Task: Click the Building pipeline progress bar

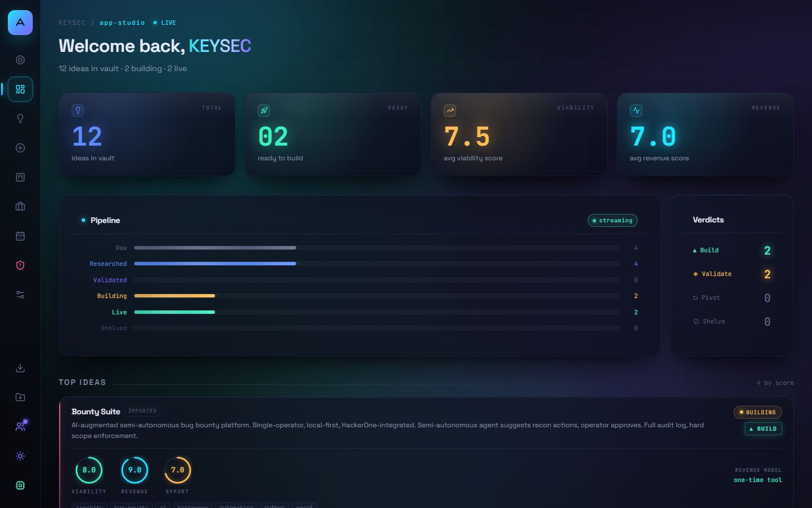Action: pyautogui.click(x=377, y=296)
